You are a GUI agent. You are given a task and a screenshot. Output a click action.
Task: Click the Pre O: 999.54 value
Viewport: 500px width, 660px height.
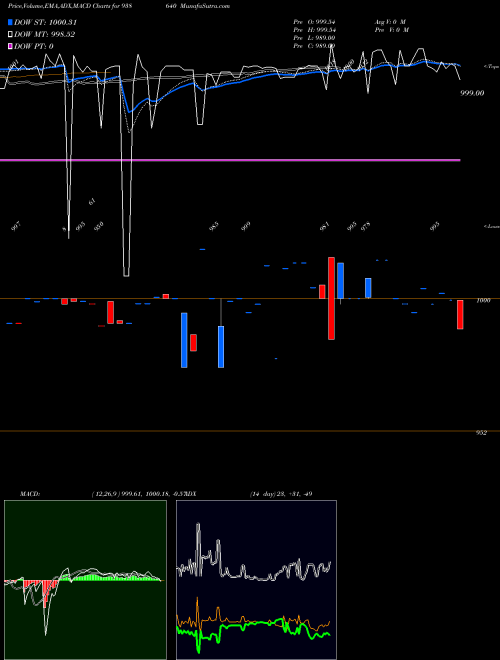[x=314, y=21]
